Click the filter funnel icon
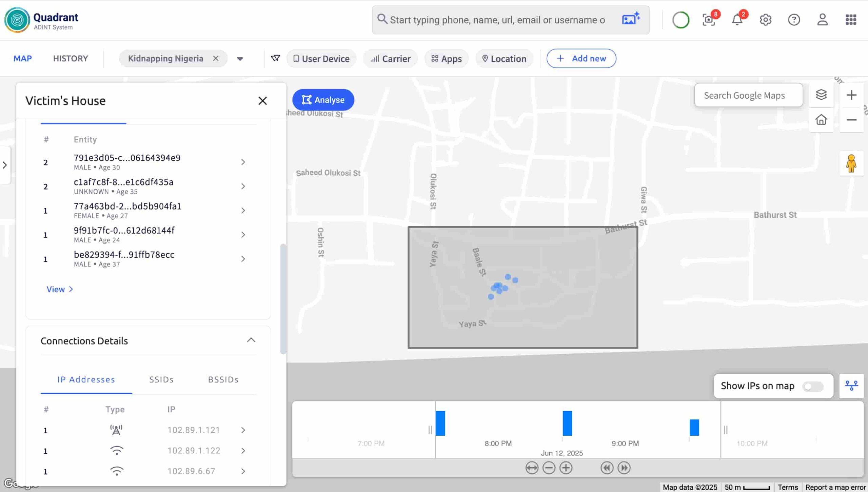This screenshot has width=868, height=492. [x=275, y=58]
